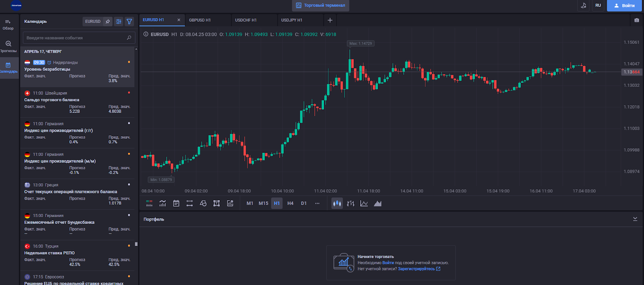
Task: Click the scroll-up arrow of calendar list
Action: click(136, 49)
